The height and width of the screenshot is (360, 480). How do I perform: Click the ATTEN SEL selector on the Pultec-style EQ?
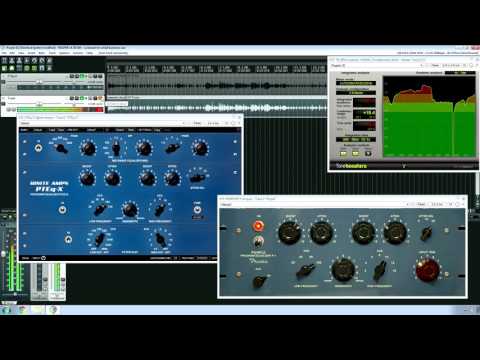426,232
